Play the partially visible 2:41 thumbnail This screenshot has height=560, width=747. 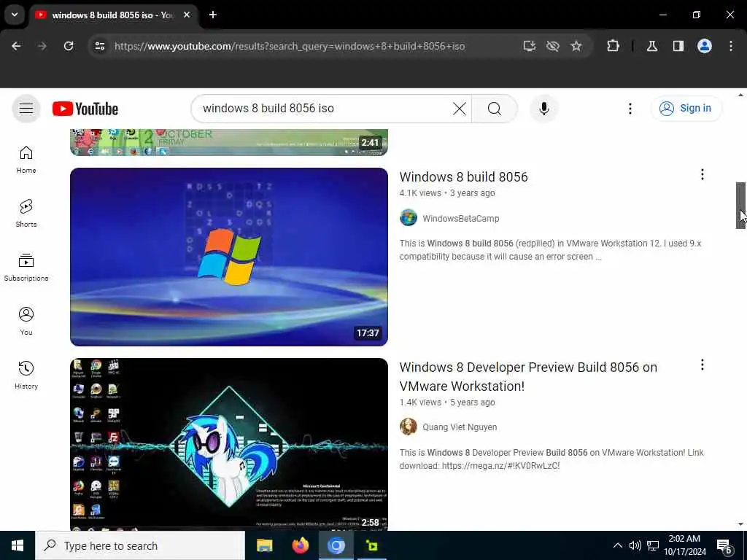point(228,142)
